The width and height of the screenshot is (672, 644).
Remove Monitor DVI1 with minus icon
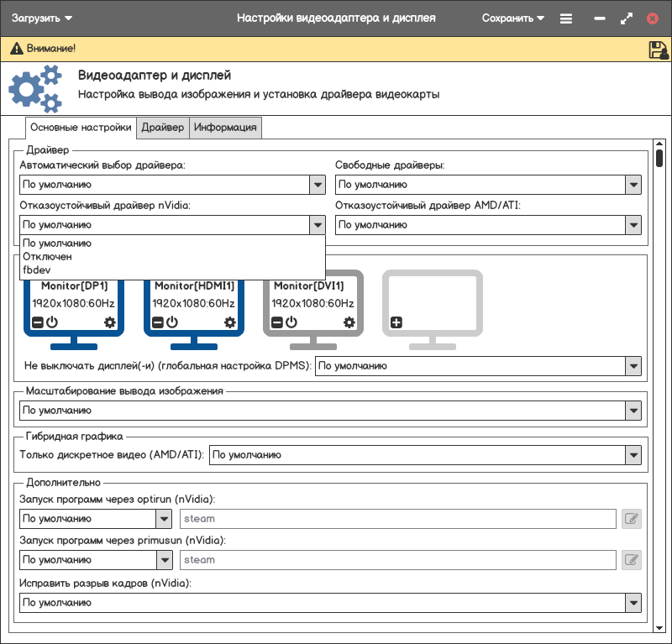[x=276, y=322]
